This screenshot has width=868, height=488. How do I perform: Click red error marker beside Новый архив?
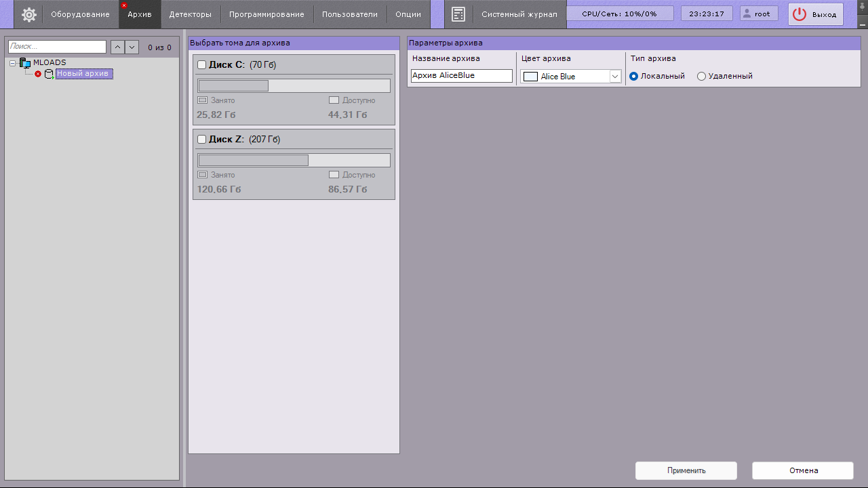tap(38, 74)
